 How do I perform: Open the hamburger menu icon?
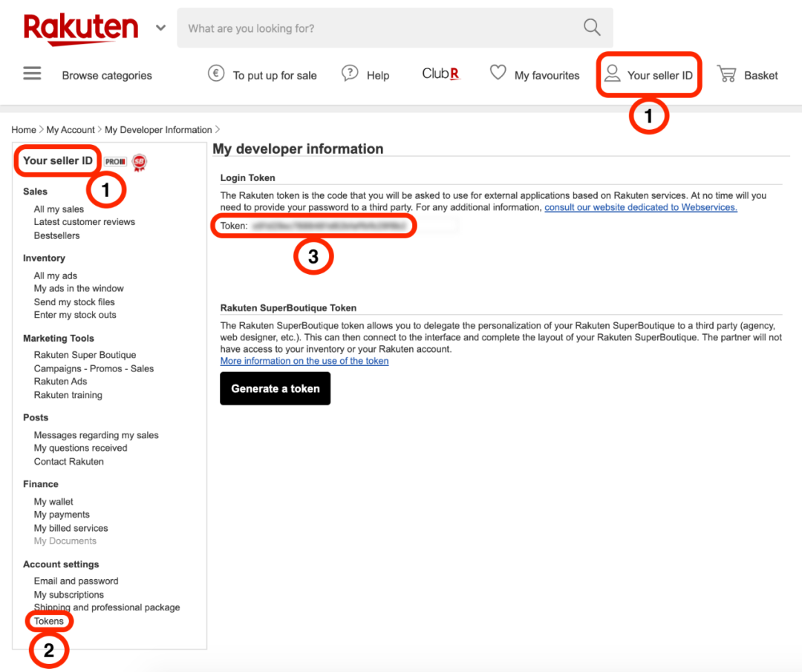coord(32,74)
